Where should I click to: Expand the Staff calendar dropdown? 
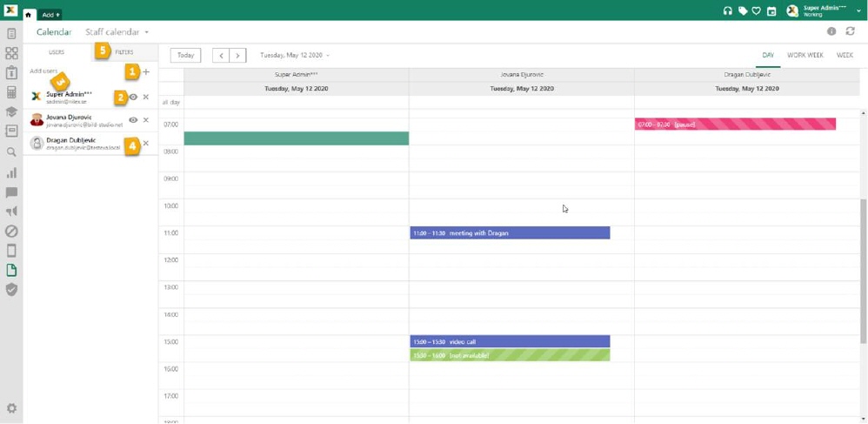tap(146, 32)
